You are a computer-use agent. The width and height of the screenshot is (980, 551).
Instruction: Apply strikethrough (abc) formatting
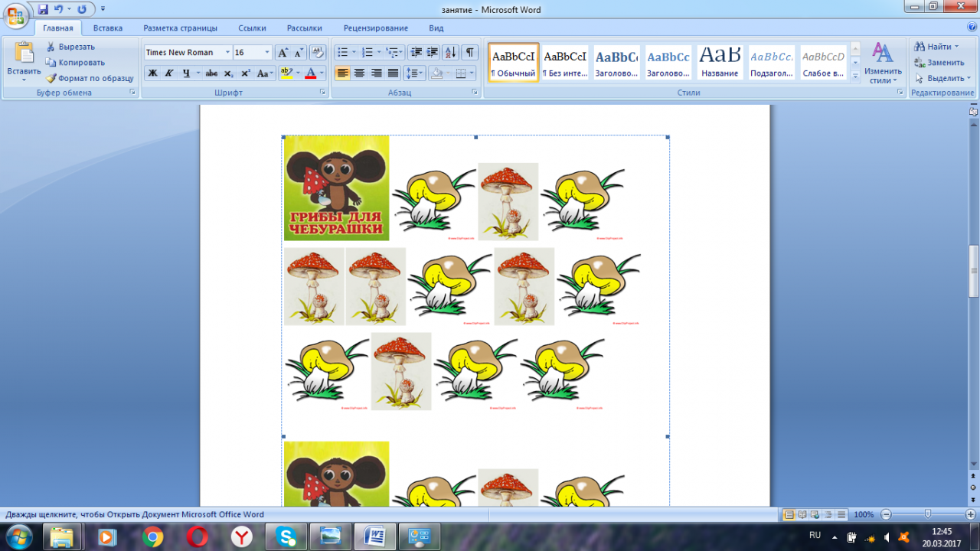211,73
